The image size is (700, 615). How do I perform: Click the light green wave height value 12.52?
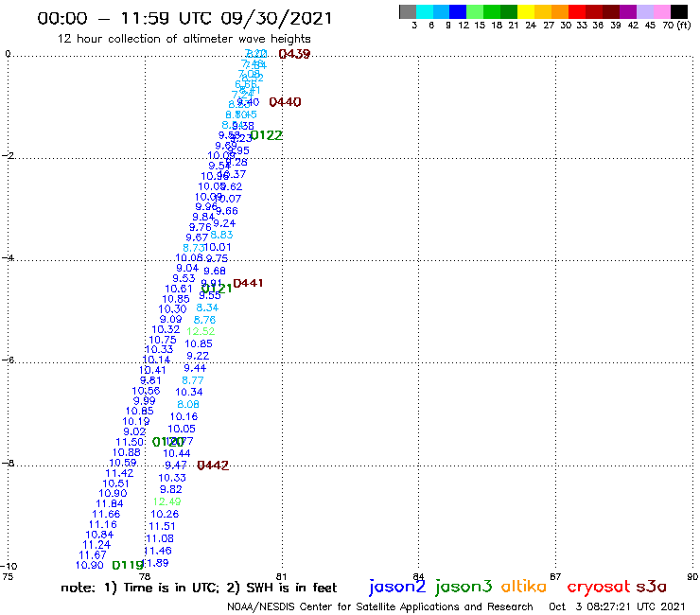(201, 331)
